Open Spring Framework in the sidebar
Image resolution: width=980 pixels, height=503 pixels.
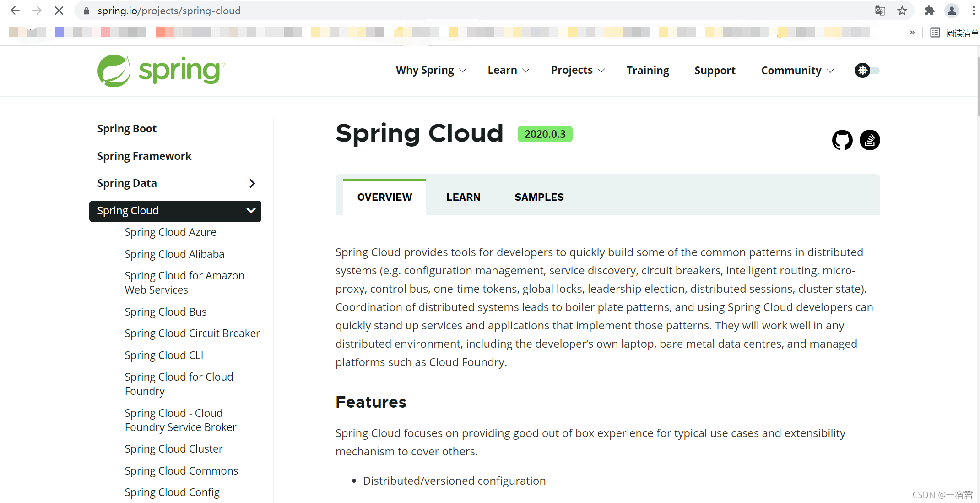pyautogui.click(x=144, y=156)
